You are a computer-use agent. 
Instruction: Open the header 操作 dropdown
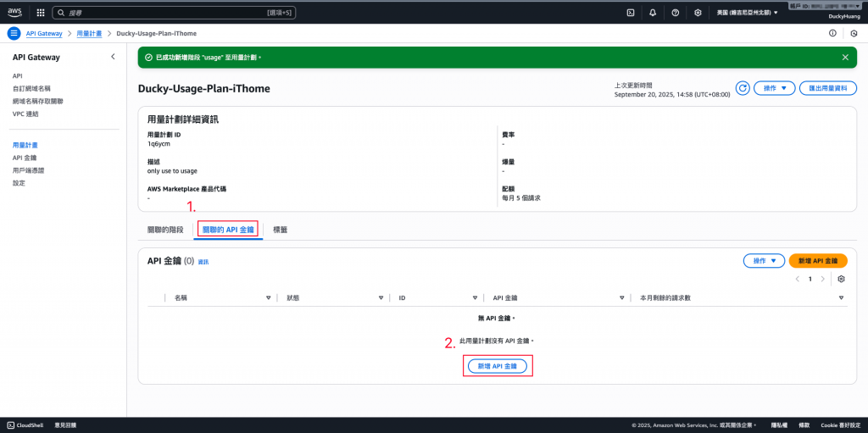tap(775, 88)
